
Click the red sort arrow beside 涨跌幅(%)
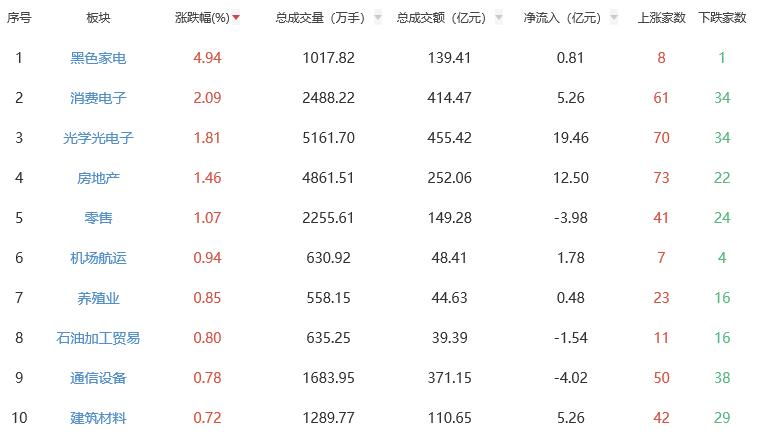236,18
